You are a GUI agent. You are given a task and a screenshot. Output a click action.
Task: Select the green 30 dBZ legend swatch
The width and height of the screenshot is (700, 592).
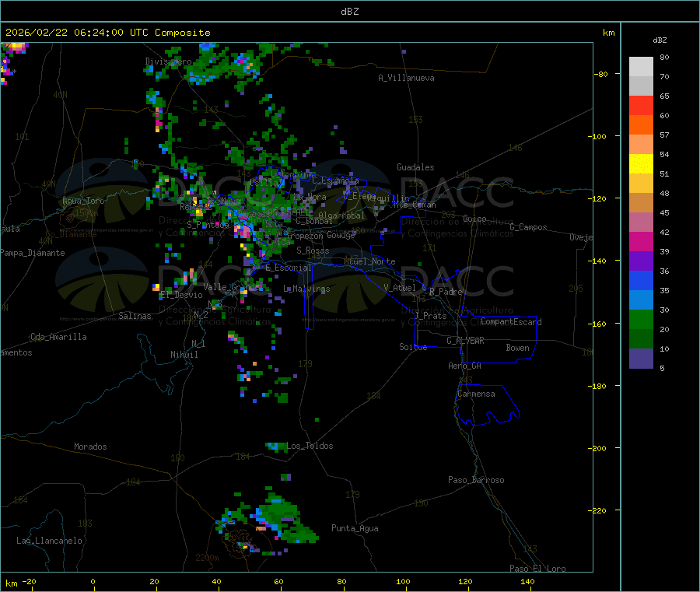click(641, 319)
